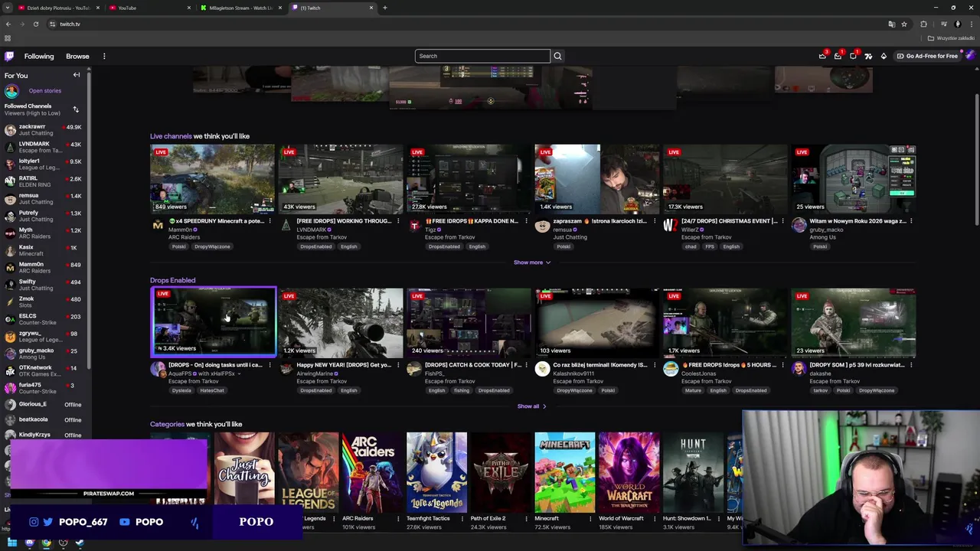Select the (1) Twitch browser tab
The image size is (980, 551).
(x=333, y=8)
